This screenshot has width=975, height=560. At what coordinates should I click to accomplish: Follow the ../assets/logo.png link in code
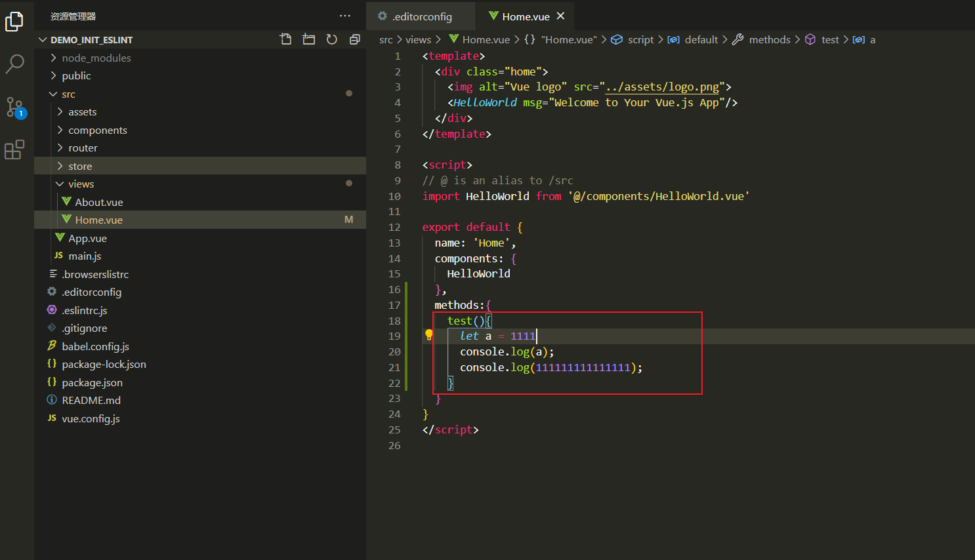click(x=661, y=87)
